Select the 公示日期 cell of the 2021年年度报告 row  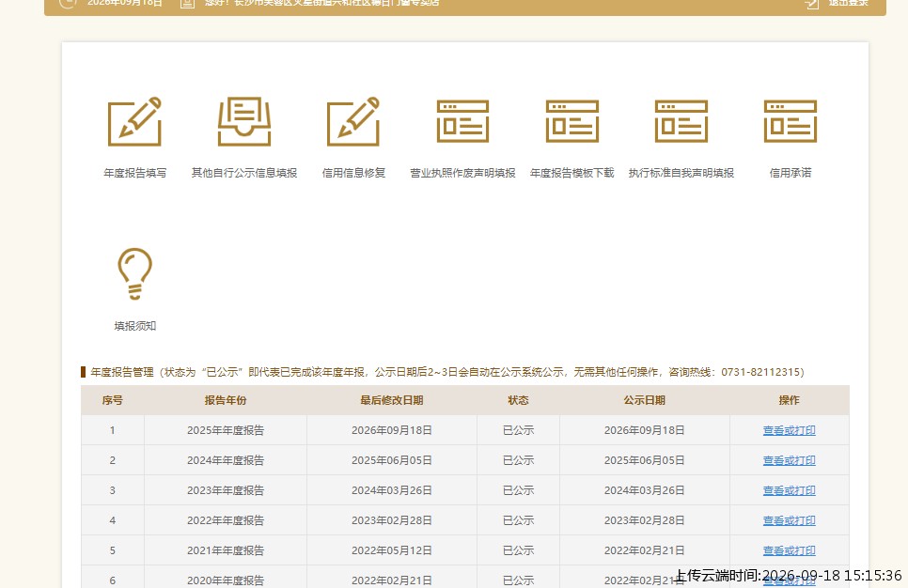pos(645,550)
